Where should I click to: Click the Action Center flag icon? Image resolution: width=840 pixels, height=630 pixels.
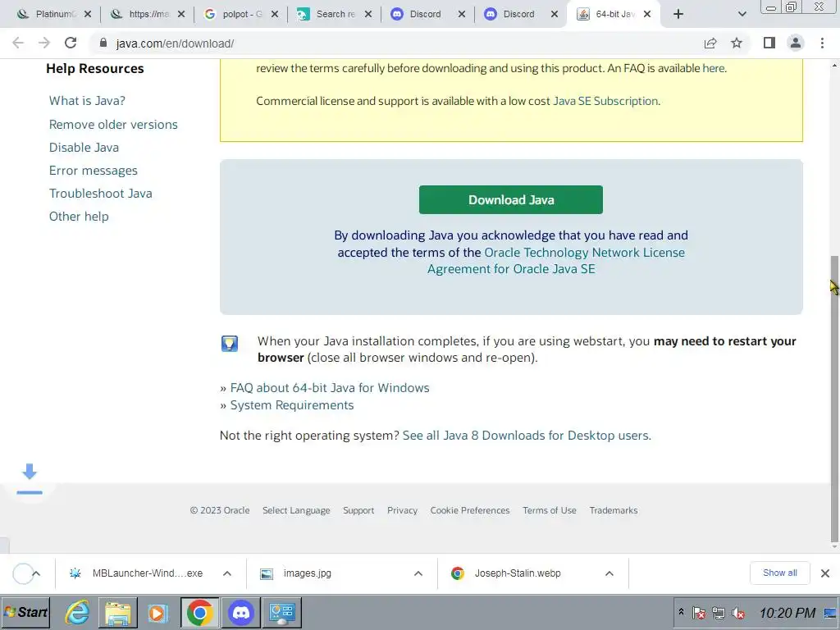tap(699, 613)
